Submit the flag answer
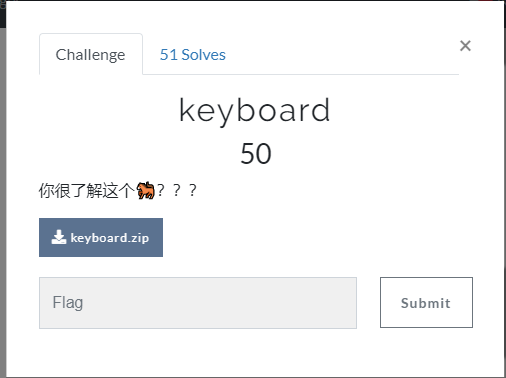 [426, 302]
